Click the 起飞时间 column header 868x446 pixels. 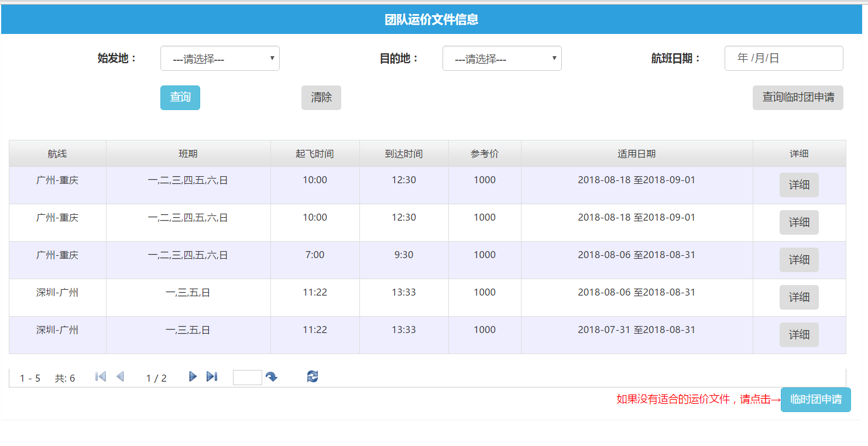pos(315,153)
